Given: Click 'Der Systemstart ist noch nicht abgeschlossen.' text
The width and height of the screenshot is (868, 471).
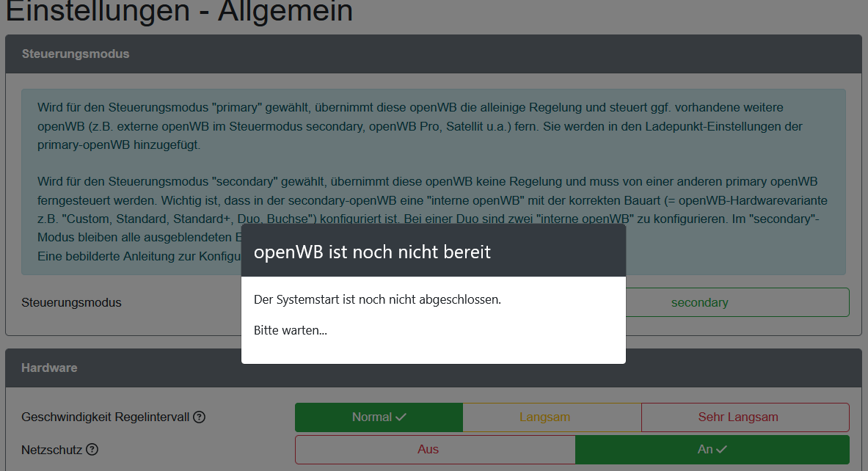Looking at the screenshot, I should [377, 299].
